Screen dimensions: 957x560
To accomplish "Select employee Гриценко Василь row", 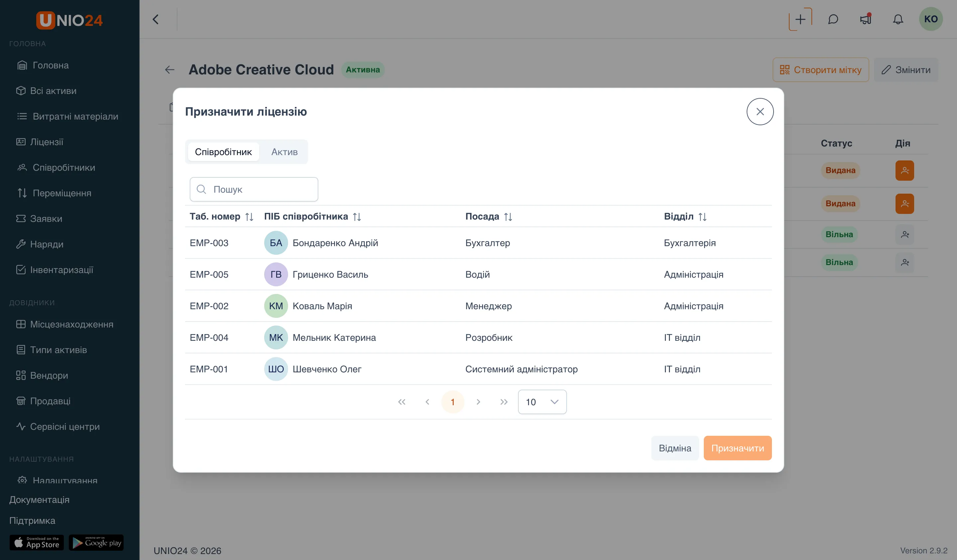I will tap(478, 274).
